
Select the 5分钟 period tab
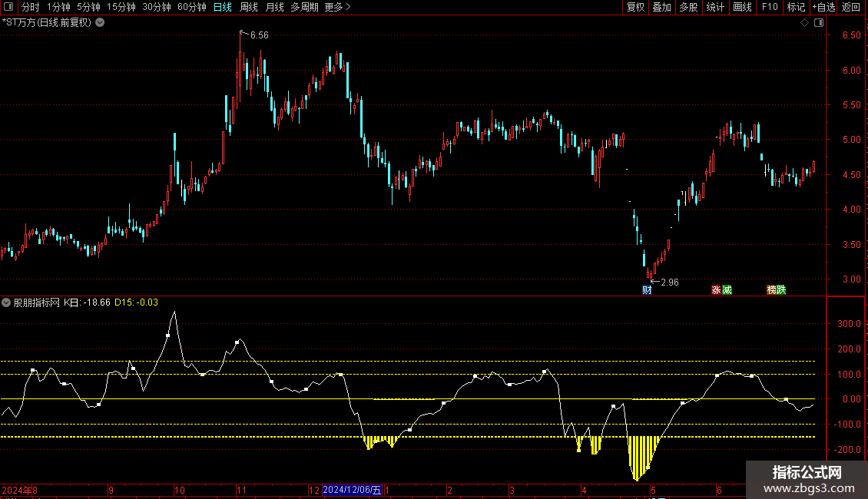click(88, 7)
